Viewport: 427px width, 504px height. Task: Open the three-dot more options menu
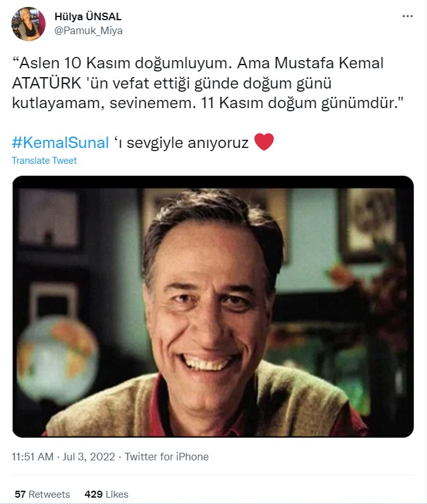tap(407, 16)
